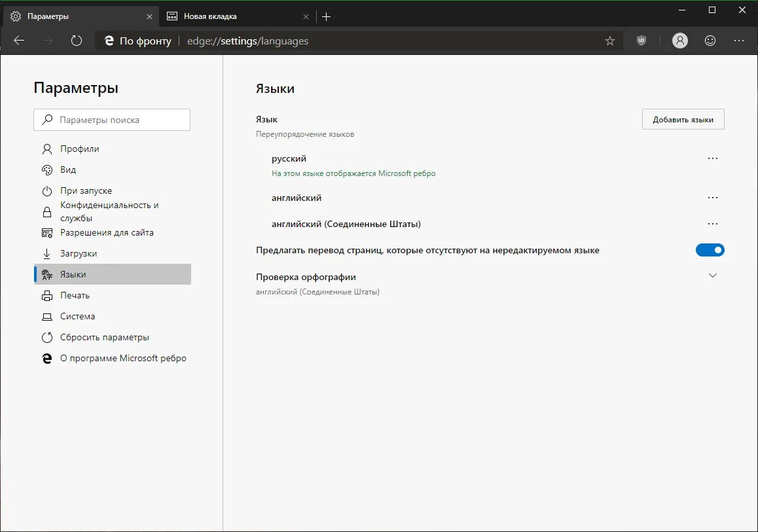
Task: Add page to favorites with star icon
Action: click(x=609, y=41)
